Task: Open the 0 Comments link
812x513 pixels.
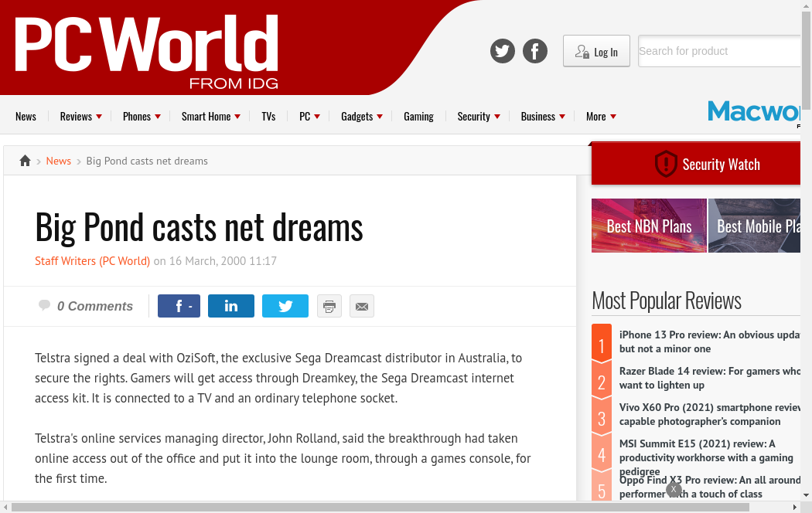Action: (x=94, y=306)
